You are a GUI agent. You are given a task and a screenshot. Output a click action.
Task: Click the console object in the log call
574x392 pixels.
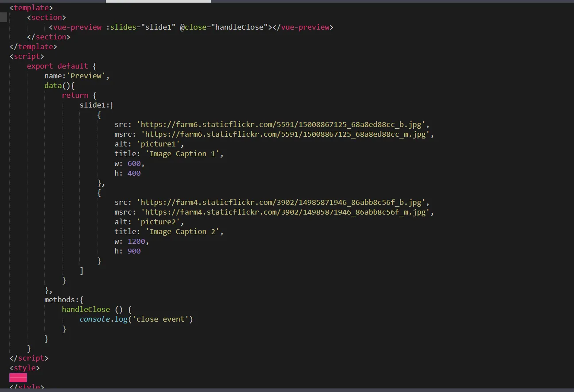pyautogui.click(x=95, y=319)
